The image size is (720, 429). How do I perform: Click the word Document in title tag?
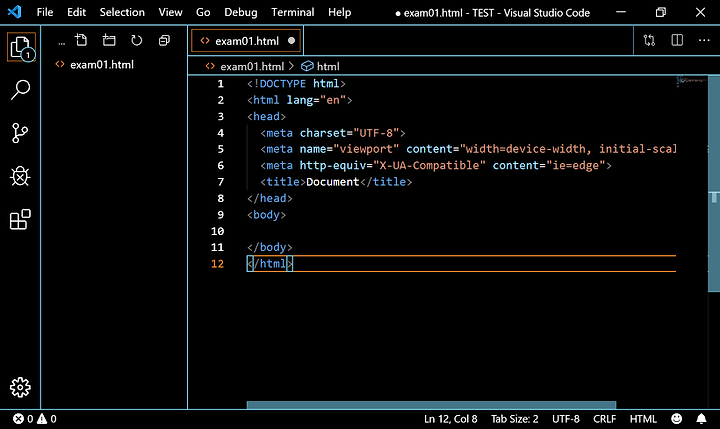(332, 182)
